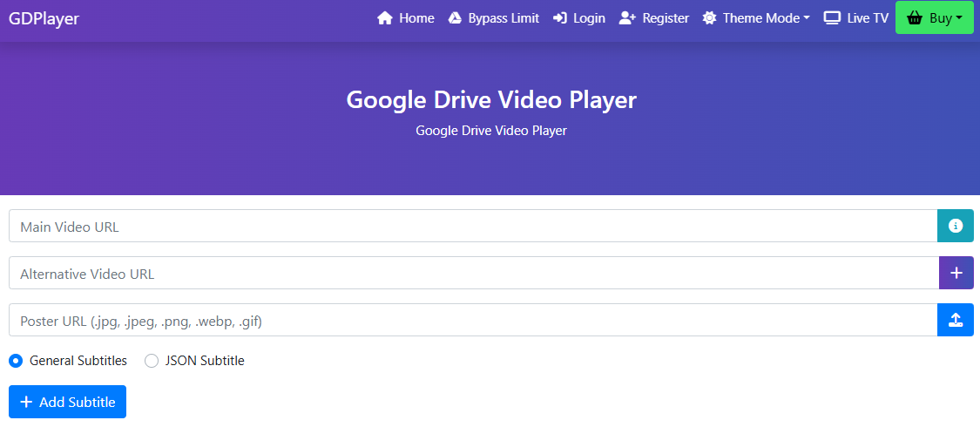Screen dimensions: 980x427
Task: Click the Live TV monitor icon
Action: click(x=832, y=18)
